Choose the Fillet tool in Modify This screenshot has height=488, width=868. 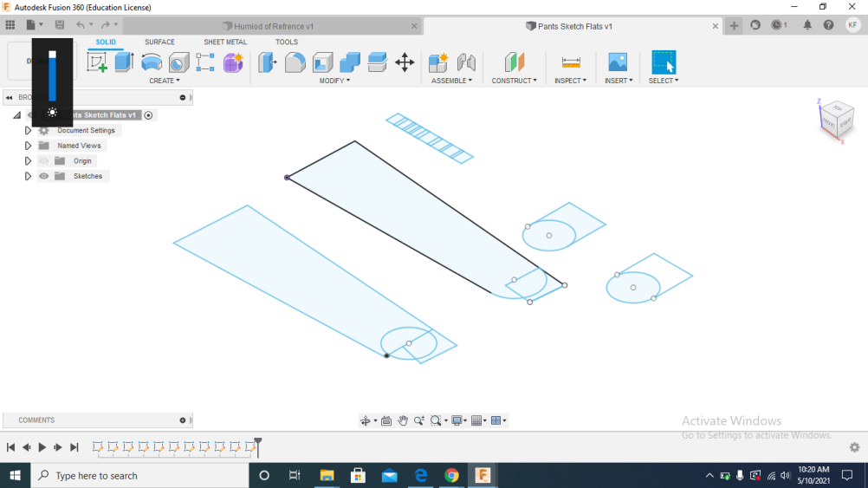point(295,62)
